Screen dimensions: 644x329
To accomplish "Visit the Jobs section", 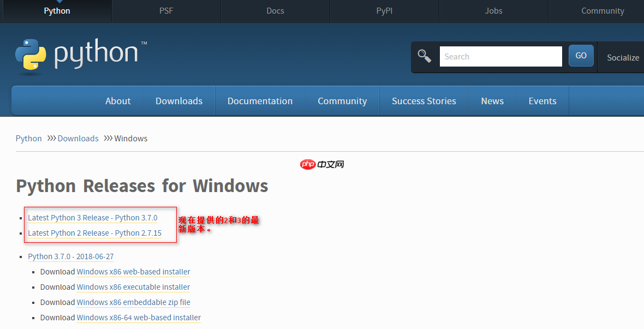I will pyautogui.click(x=493, y=10).
